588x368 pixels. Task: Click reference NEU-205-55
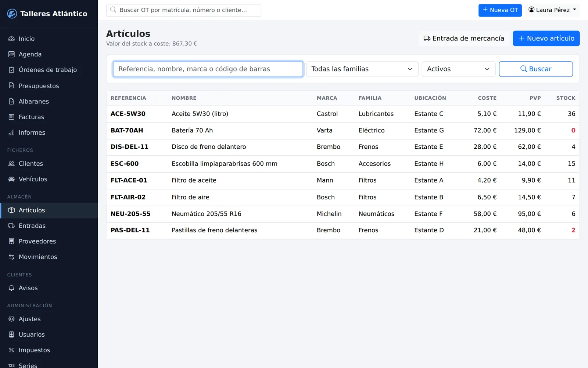(x=130, y=214)
